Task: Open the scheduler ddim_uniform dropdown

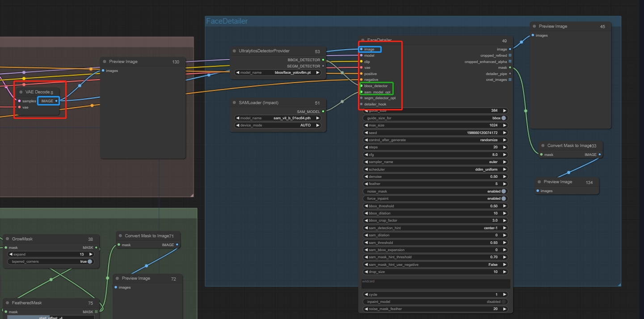Action: pyautogui.click(x=436, y=169)
